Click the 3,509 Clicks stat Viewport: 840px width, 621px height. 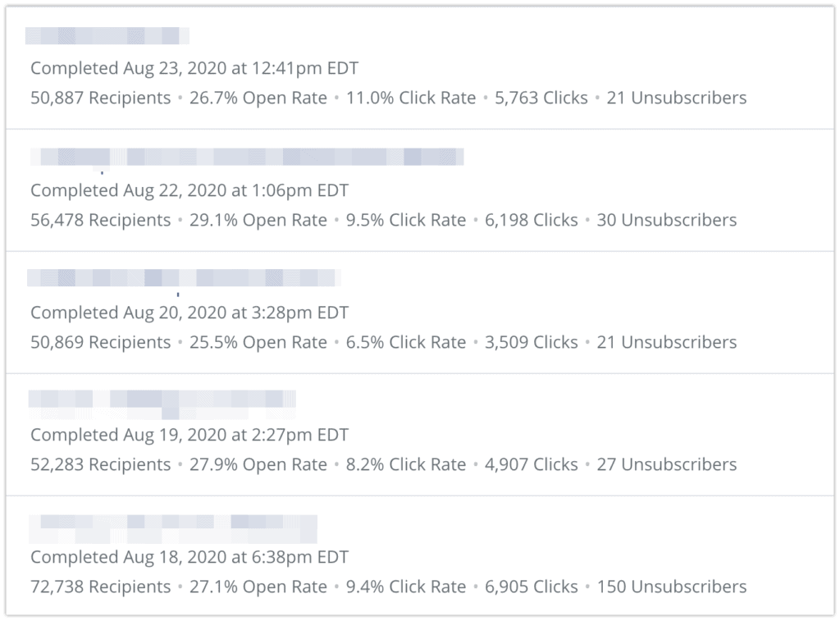click(x=531, y=342)
